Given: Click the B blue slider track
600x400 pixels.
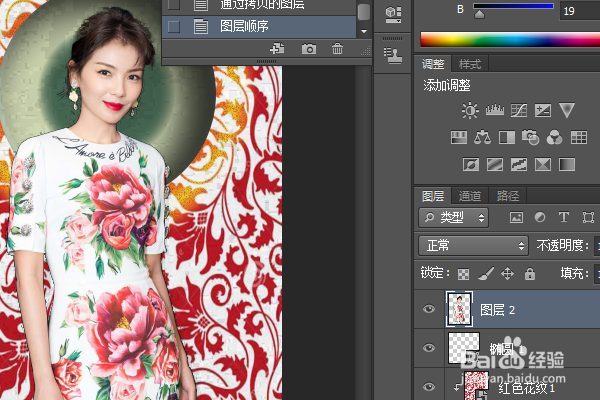Looking at the screenshot, I should pos(514,6).
